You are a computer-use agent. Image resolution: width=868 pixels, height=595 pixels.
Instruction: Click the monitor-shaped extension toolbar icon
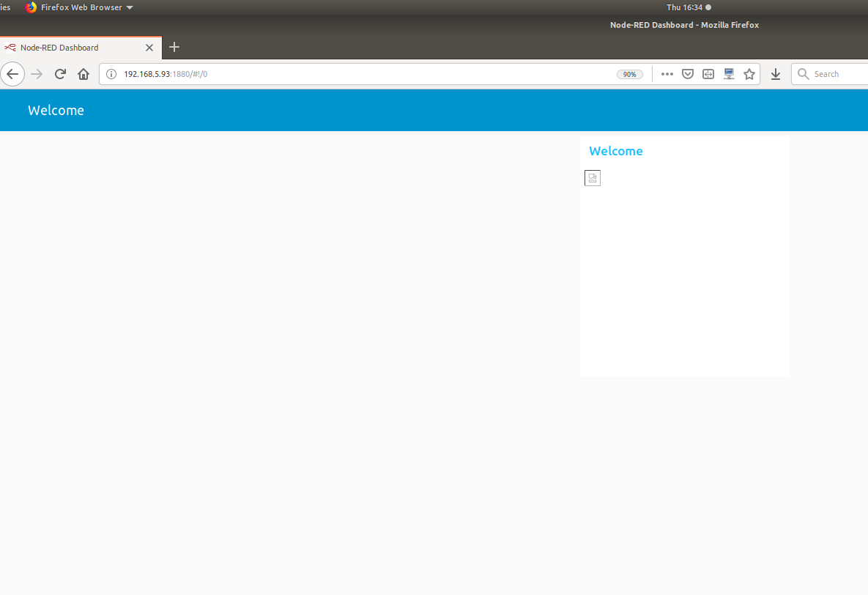coord(728,74)
